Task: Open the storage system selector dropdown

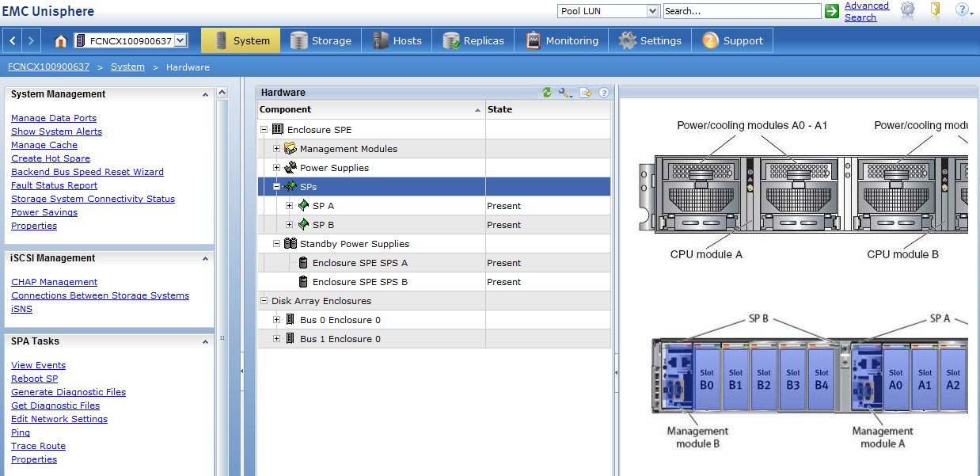Action: pos(180,40)
